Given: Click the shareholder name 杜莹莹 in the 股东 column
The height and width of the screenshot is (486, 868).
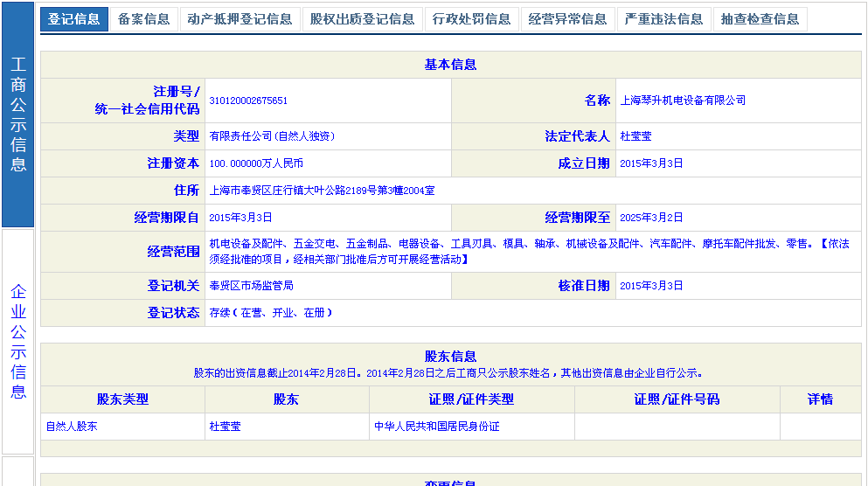Looking at the screenshot, I should click(225, 427).
